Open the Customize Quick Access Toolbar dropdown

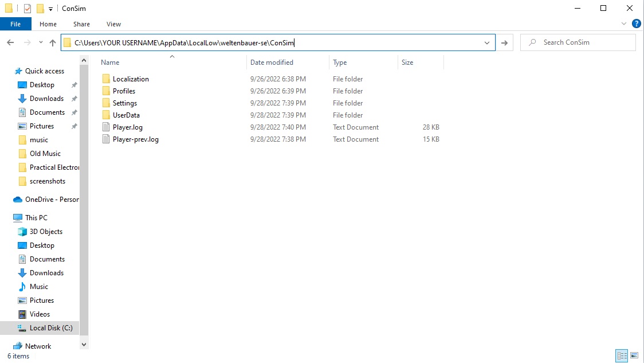click(50, 9)
